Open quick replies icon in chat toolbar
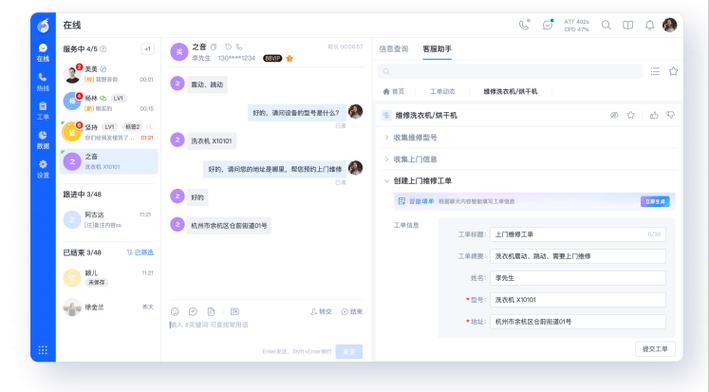The width and height of the screenshot is (709, 392). coord(193,312)
